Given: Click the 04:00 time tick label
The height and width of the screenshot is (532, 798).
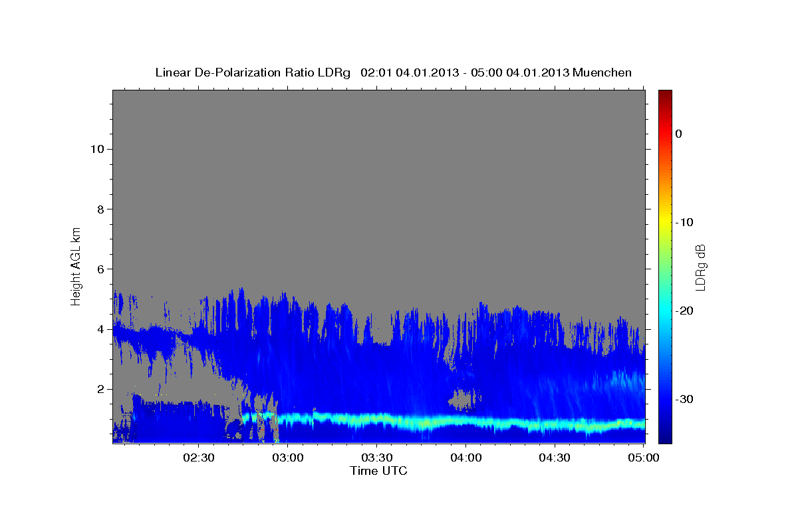Looking at the screenshot, I should pos(465,458).
